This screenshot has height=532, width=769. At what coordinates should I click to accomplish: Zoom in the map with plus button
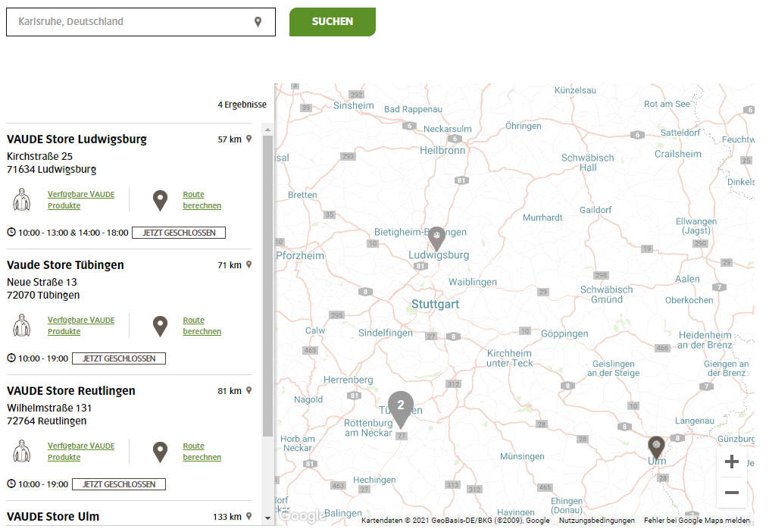click(732, 462)
